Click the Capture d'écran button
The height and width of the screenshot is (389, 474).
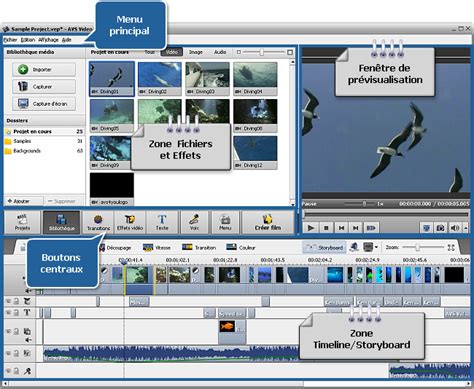[x=44, y=104]
